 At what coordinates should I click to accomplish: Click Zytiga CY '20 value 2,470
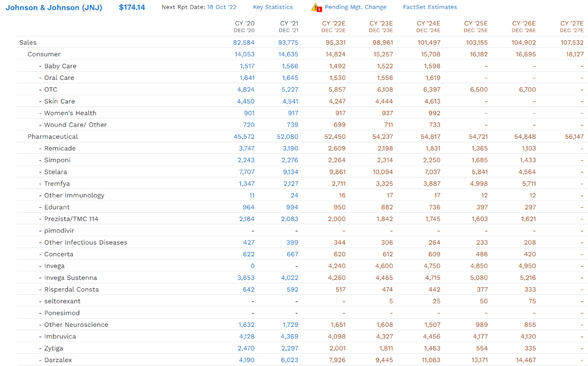click(246, 348)
